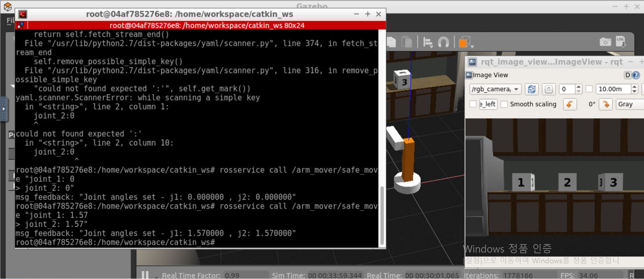Click the Sim Time 00 00:33:59.344 value
The image size is (644, 279).
pos(335,275)
